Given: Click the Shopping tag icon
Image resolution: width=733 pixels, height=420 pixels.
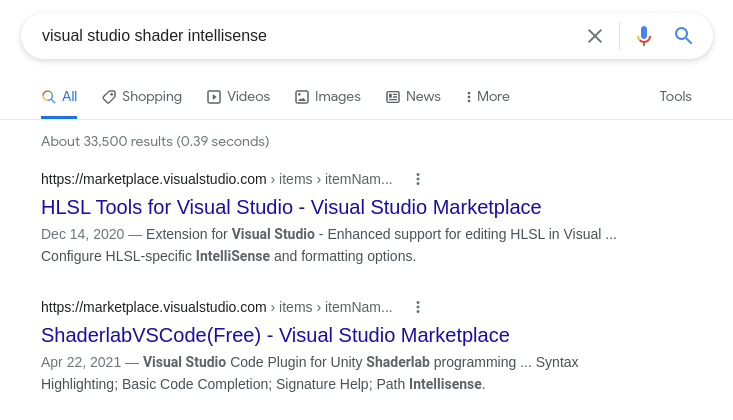Looking at the screenshot, I should coord(109,97).
